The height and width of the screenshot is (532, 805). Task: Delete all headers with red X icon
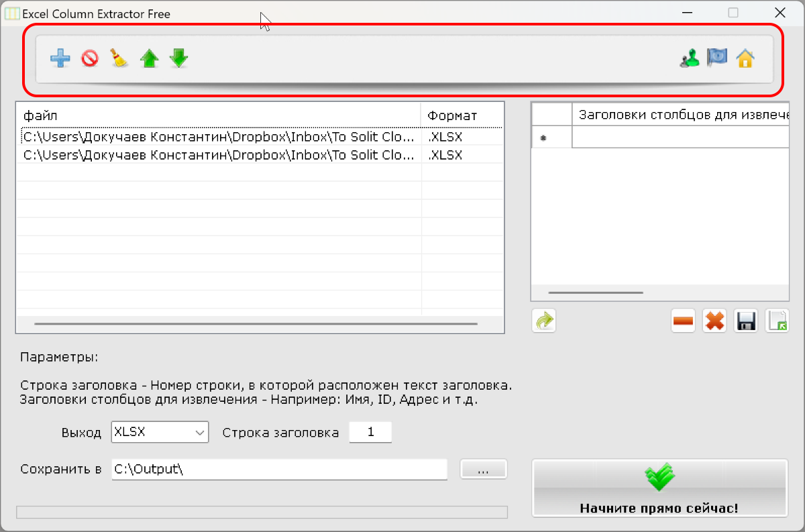[714, 321]
